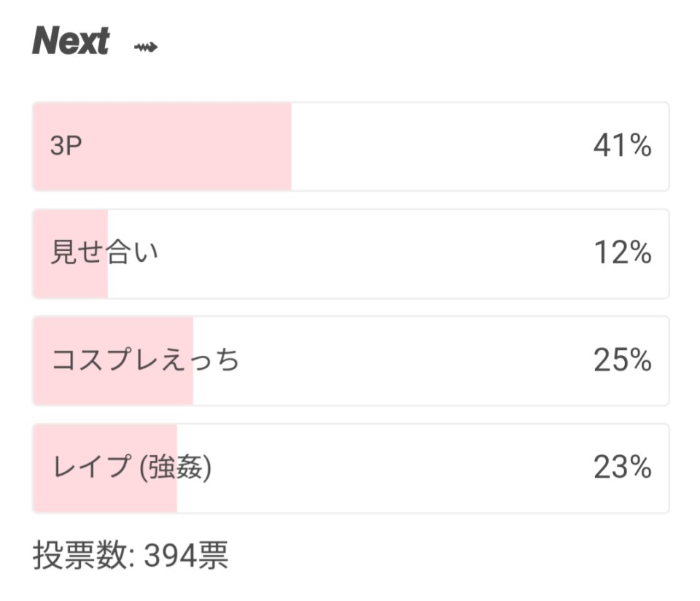Click the 23% result value
Screen dimensions: 700x601
(x=622, y=468)
